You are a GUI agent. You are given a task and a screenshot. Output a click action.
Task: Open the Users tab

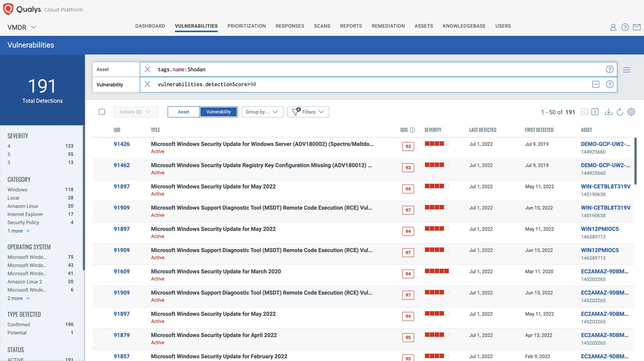pos(503,26)
